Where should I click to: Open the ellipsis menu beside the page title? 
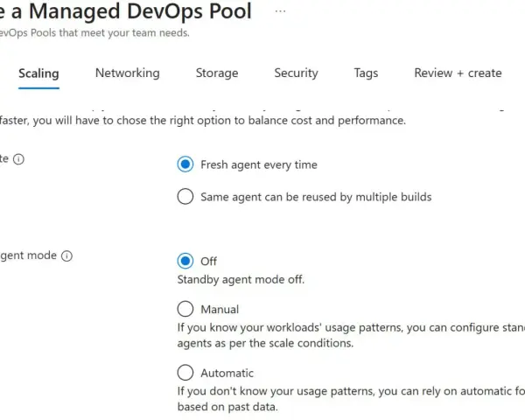click(280, 11)
